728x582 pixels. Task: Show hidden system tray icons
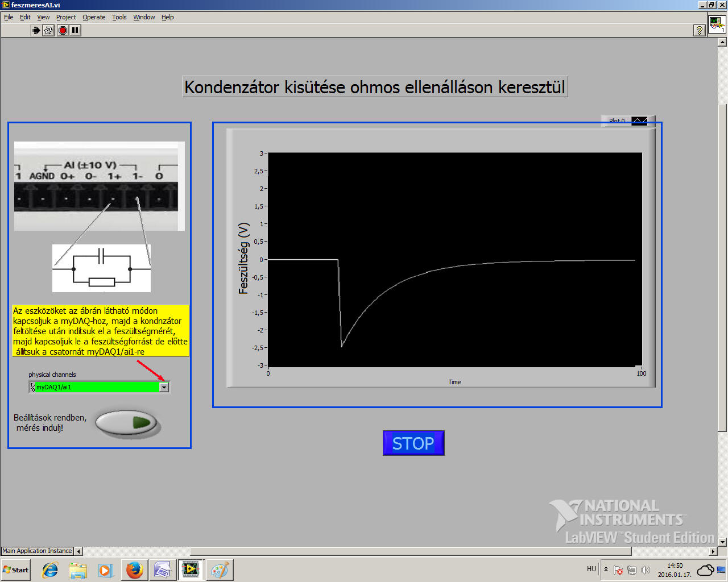[606, 569]
